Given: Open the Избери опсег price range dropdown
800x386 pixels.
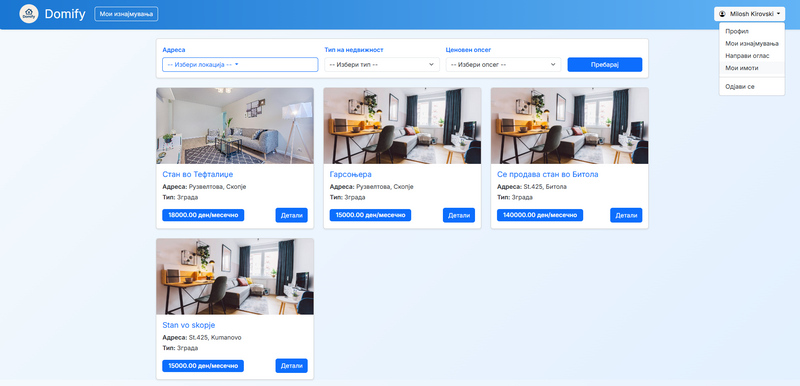Looking at the screenshot, I should point(503,65).
